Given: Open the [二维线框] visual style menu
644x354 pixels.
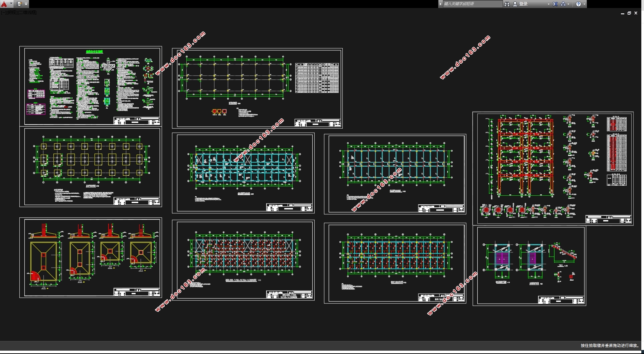Looking at the screenshot, I should point(27,13).
